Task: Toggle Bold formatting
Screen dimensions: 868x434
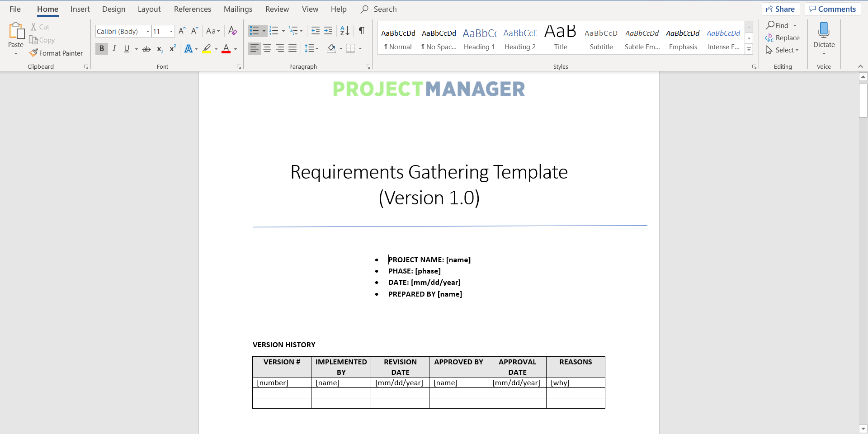Action: click(102, 49)
